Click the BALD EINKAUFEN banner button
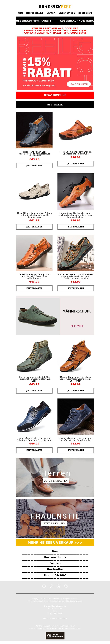This screenshot has width=110, height=644. 79,84
